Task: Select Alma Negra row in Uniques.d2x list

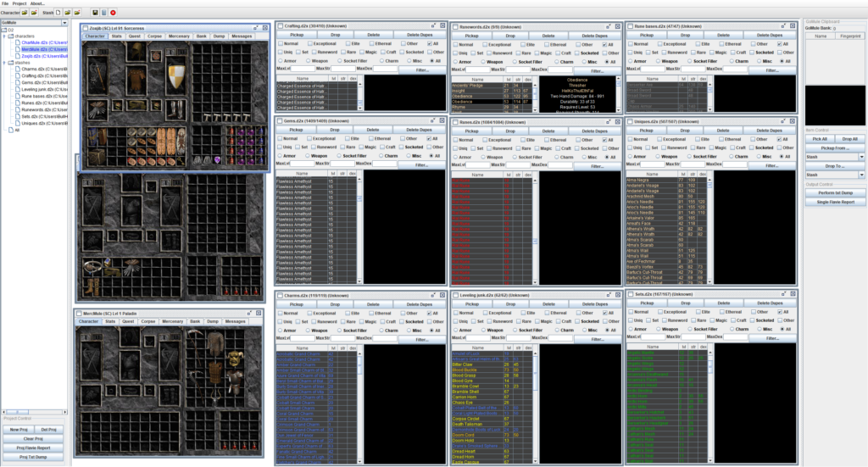Action: [x=666, y=180]
